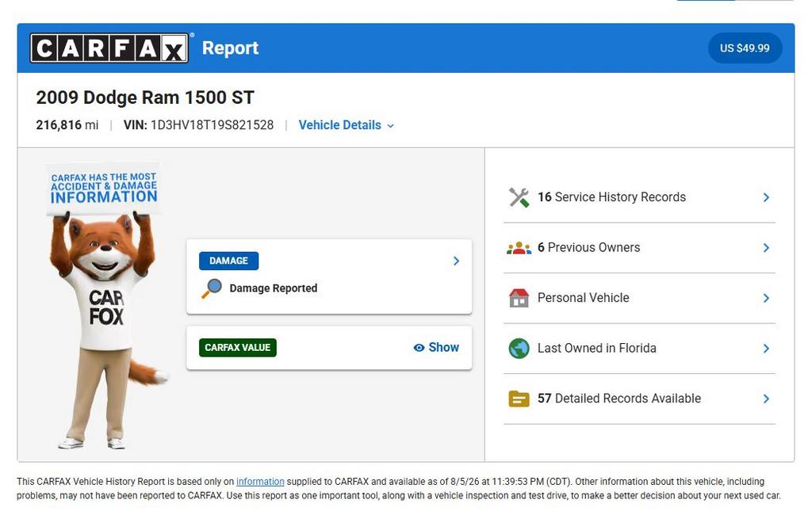Click the '2009 Dodge Ram 1500 ST' title
This screenshot has width=812, height=515.
pos(145,97)
